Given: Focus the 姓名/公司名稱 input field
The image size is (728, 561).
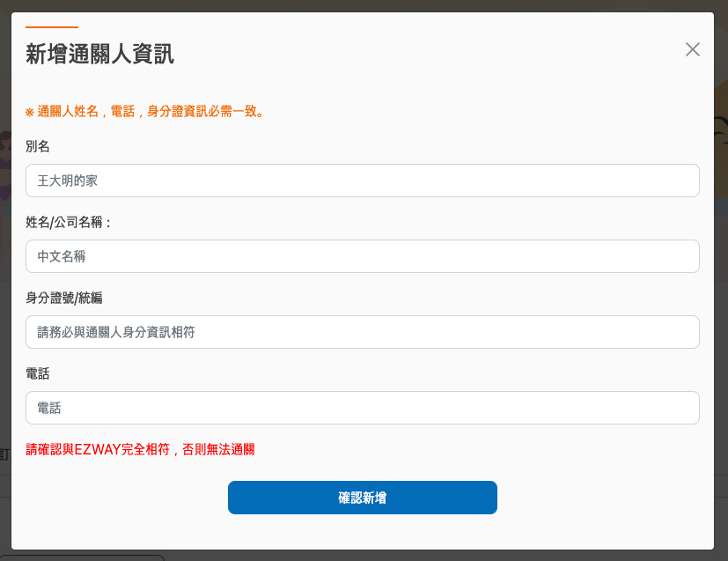Looking at the screenshot, I should pyautogui.click(x=362, y=256).
